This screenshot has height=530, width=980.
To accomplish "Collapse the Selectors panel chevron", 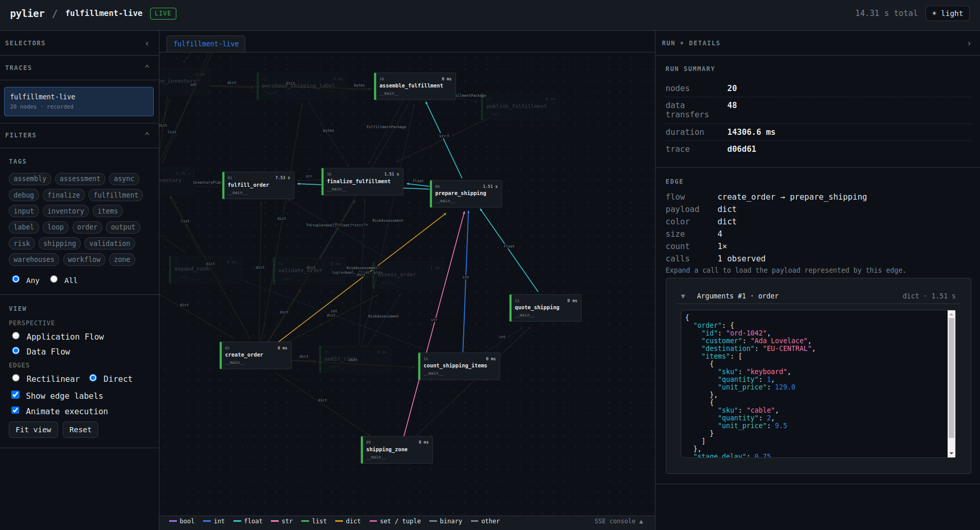I will [147, 44].
